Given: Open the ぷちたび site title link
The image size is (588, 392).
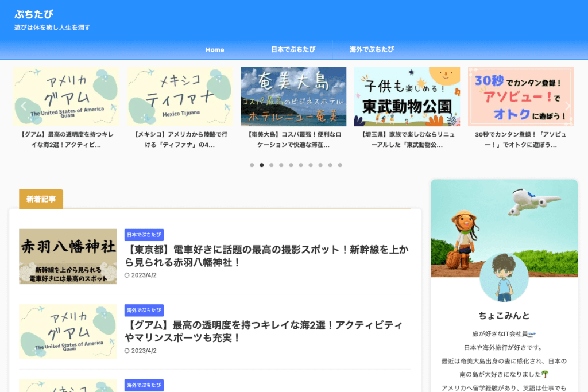Looking at the screenshot, I should point(34,14).
